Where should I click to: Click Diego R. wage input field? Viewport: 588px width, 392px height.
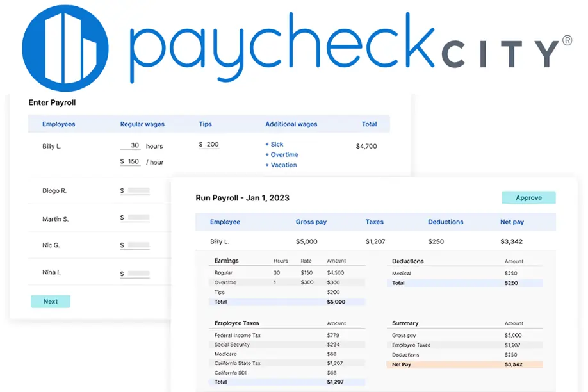135,191
